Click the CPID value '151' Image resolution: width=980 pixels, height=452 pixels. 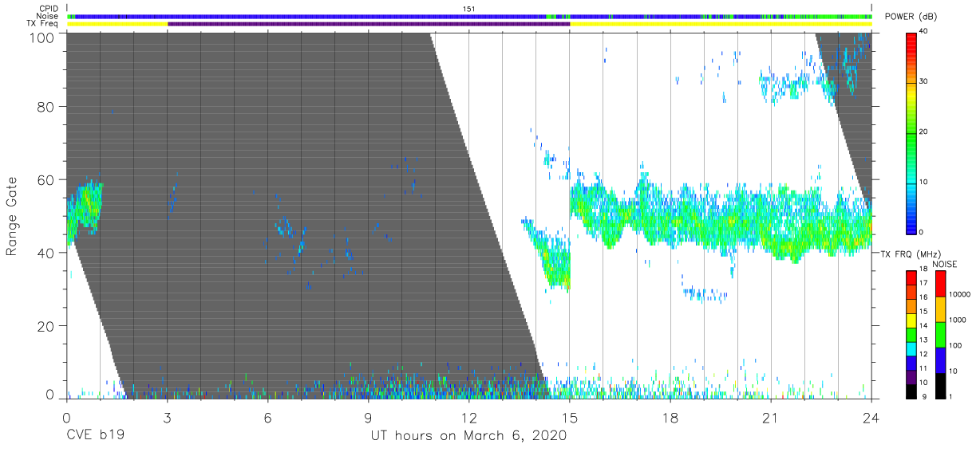click(469, 8)
